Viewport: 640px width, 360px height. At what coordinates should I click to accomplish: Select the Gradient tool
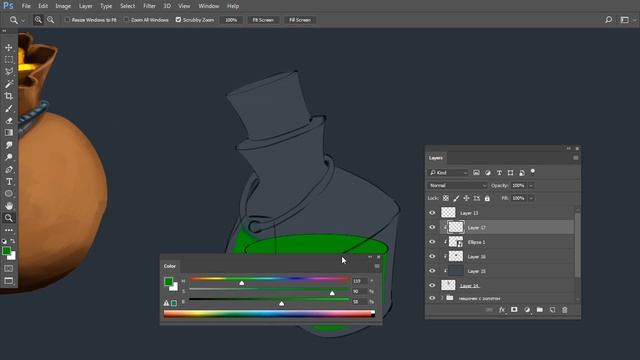[9, 133]
